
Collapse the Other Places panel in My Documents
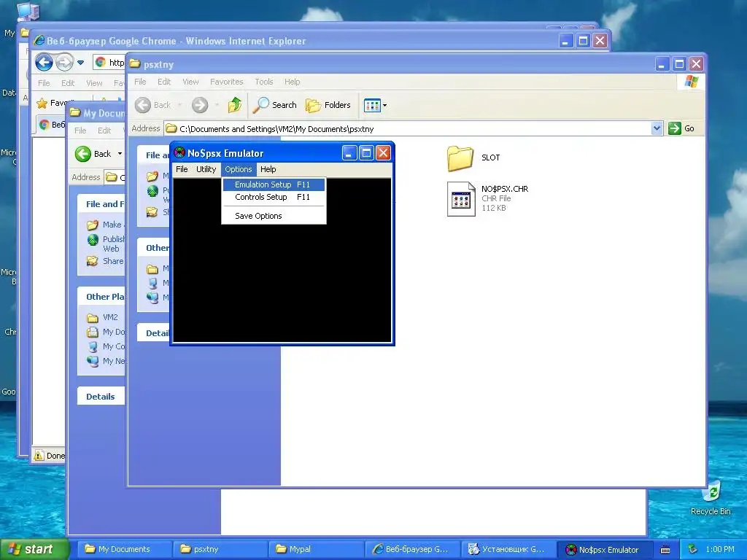point(101,297)
